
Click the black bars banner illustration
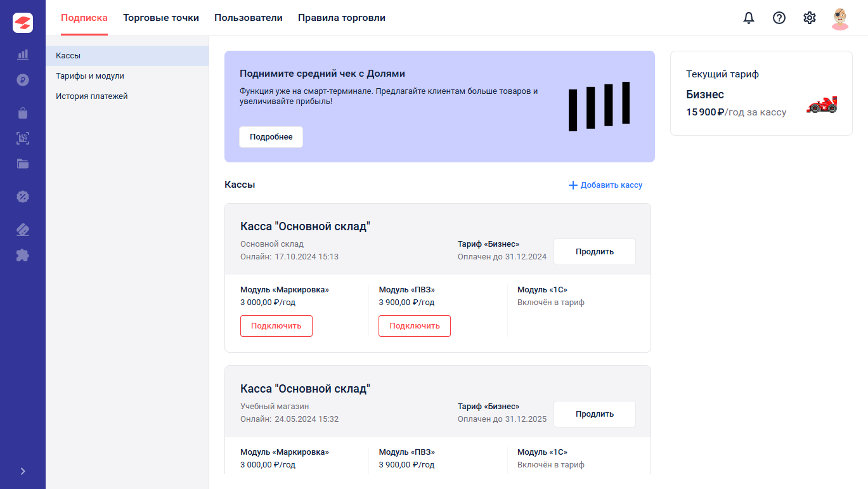[599, 106]
